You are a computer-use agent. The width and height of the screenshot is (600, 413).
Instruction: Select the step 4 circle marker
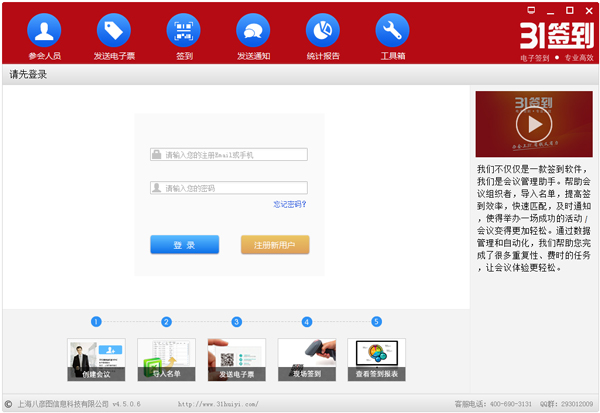pyautogui.click(x=307, y=322)
